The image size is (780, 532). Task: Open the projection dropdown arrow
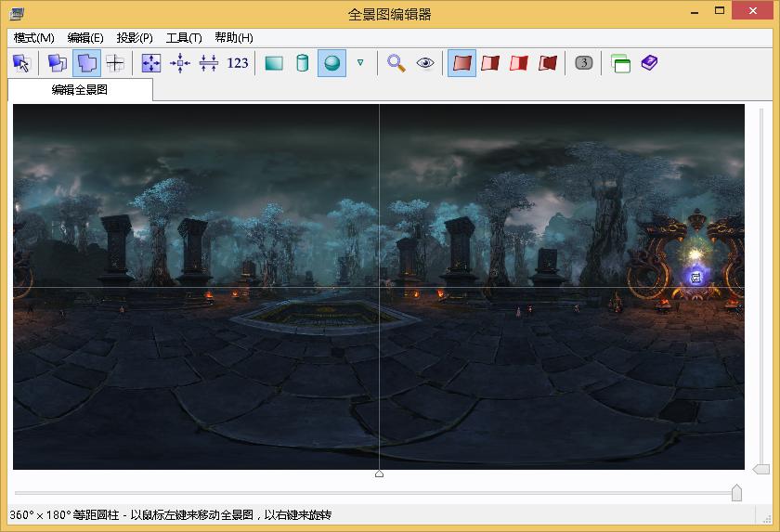click(360, 62)
